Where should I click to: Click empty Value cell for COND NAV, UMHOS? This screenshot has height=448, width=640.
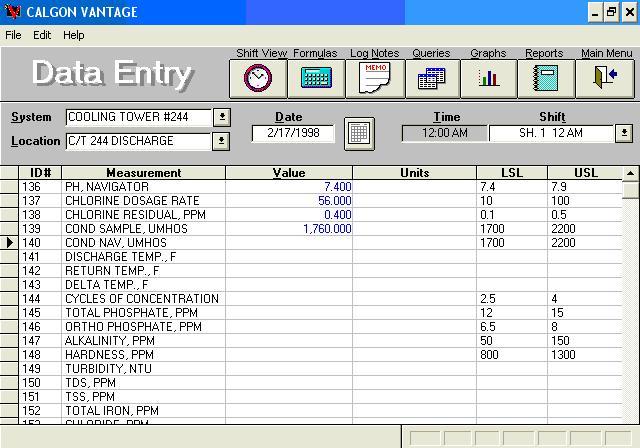tap(289, 243)
